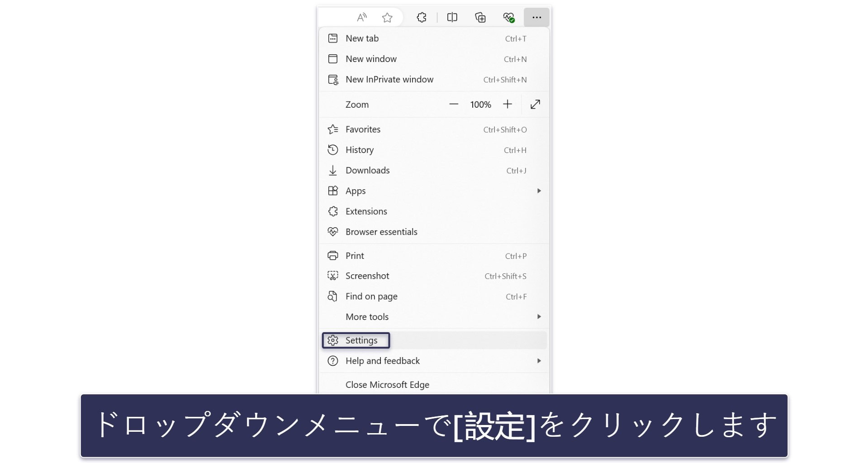Expand the Apps submenu arrow
The image size is (868, 463).
pos(539,191)
